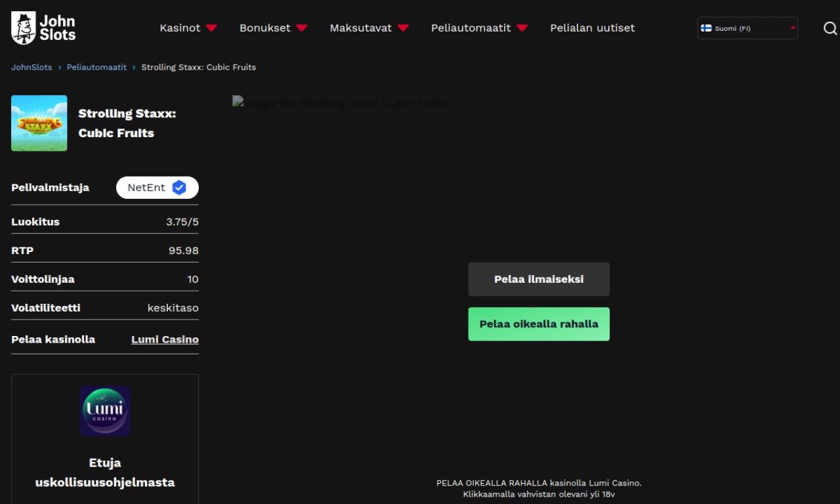
Task: Click the Pelaa kasinolla label
Action: pyautogui.click(x=53, y=339)
